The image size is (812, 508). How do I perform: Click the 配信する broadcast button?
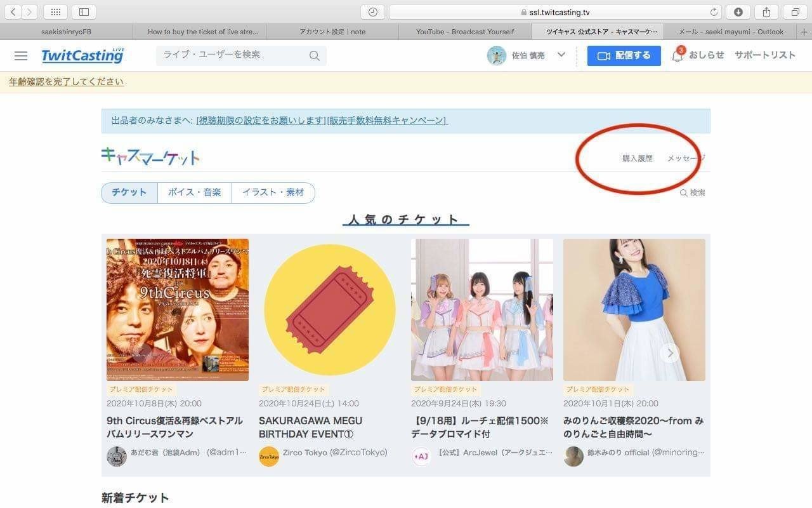point(624,55)
